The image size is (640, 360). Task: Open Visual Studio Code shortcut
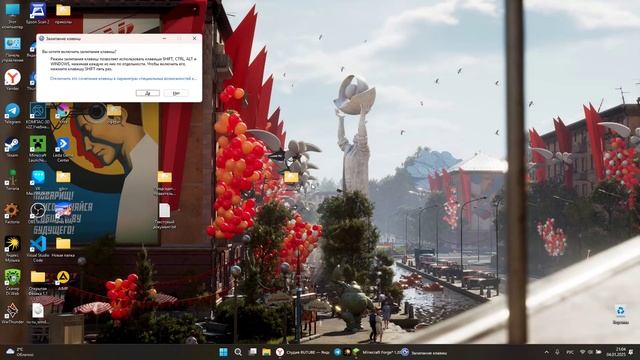point(38,248)
